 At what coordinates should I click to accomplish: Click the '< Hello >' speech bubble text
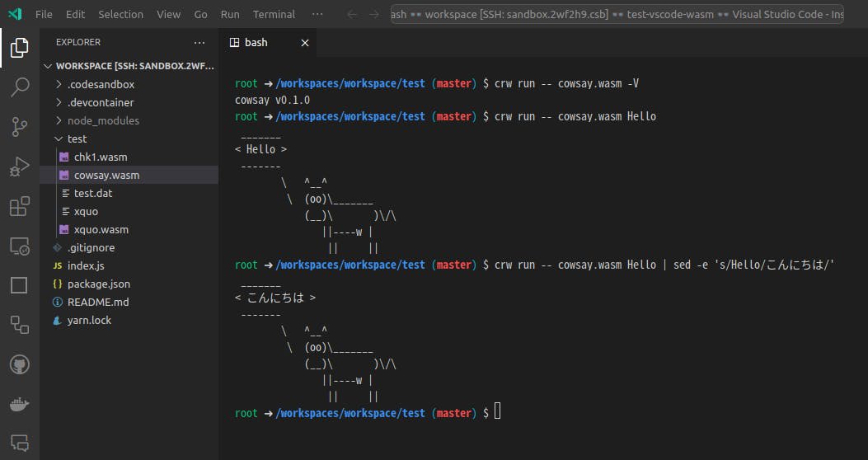(x=260, y=149)
